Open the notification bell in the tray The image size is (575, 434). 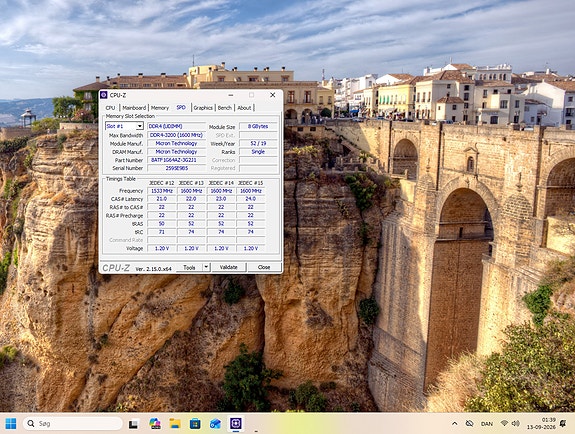click(x=563, y=424)
